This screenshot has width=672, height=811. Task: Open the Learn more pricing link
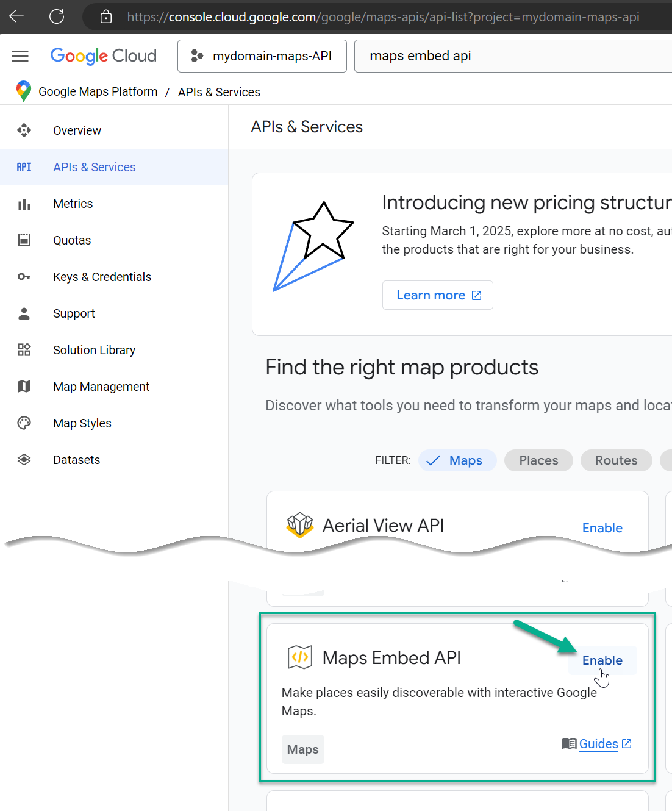point(437,295)
